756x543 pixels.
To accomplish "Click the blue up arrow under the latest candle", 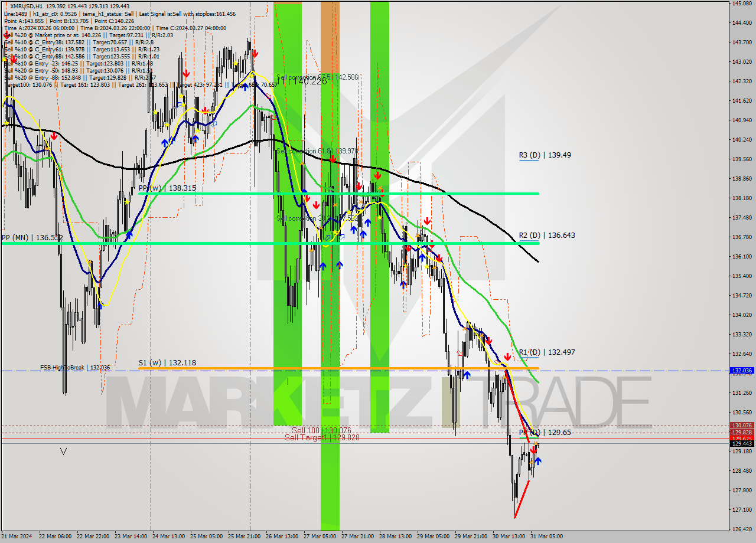I will point(537,460).
